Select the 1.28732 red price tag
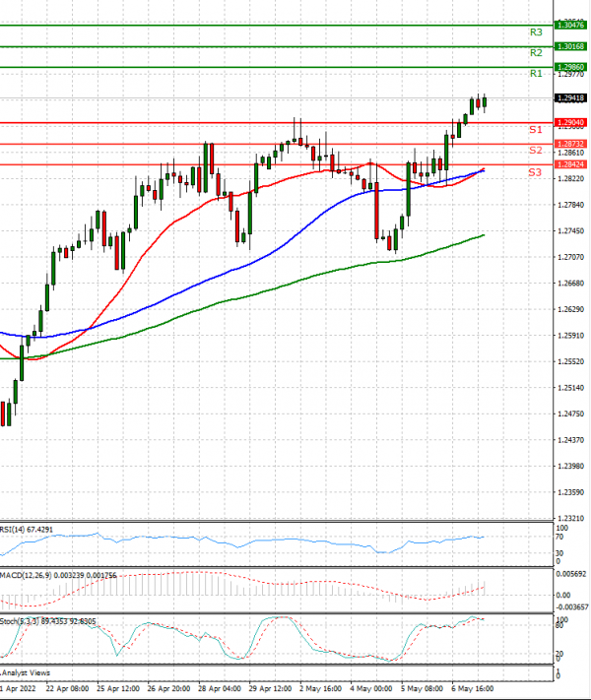The width and height of the screenshot is (591, 700). click(x=570, y=144)
